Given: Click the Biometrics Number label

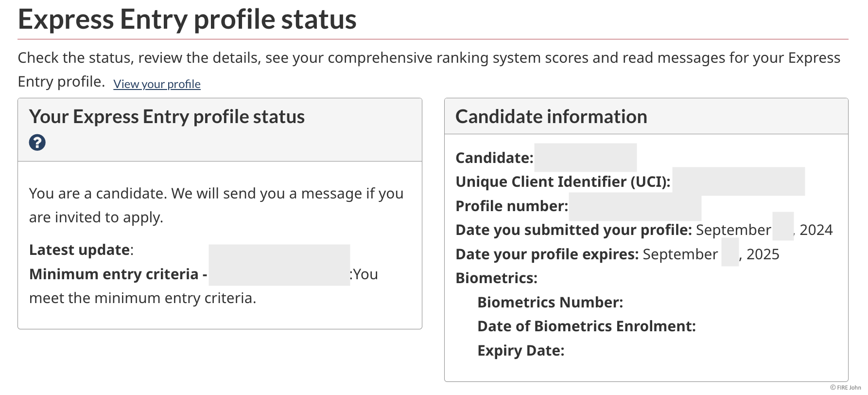Looking at the screenshot, I should point(550,303).
